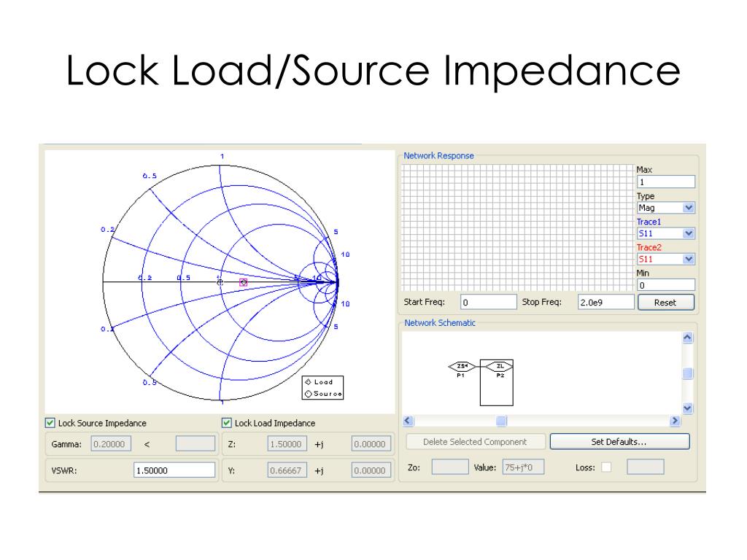The width and height of the screenshot is (747, 560).
Task: Click the Gamma angle field
Action: 196,444
